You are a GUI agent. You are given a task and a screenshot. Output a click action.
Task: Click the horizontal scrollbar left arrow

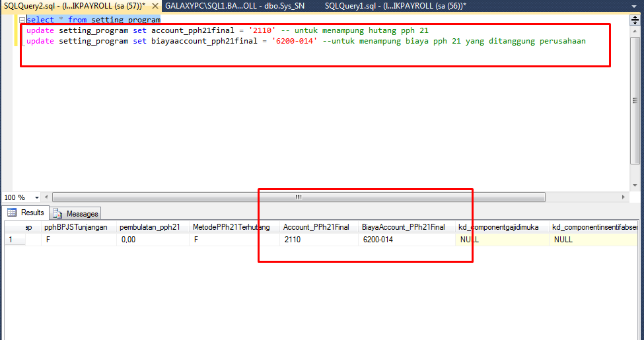tap(46, 197)
